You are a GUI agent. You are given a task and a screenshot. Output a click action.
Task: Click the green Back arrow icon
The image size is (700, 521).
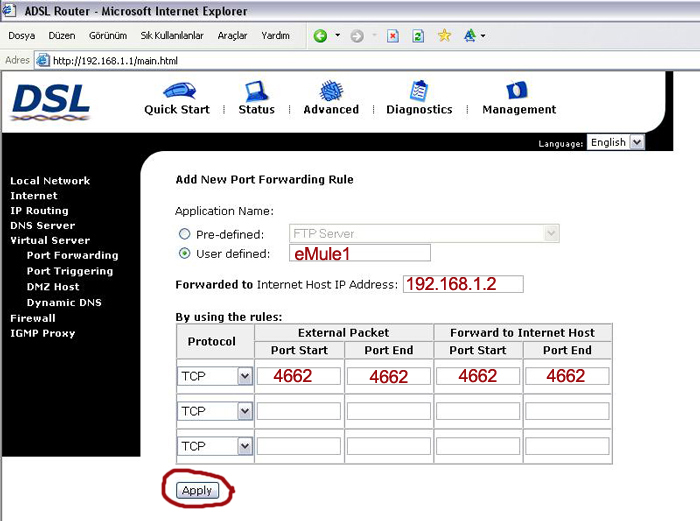point(320,36)
